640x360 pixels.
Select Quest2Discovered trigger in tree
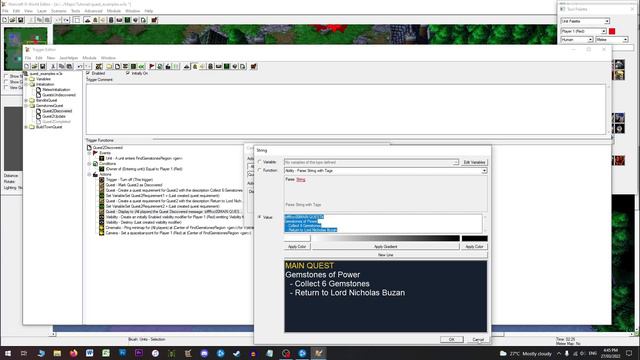(x=57, y=111)
